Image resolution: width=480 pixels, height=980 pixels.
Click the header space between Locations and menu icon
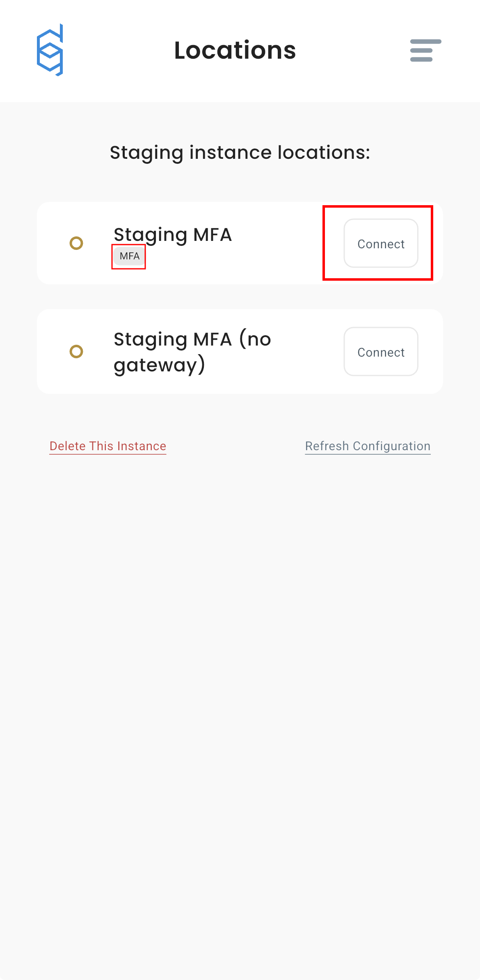pos(353,50)
